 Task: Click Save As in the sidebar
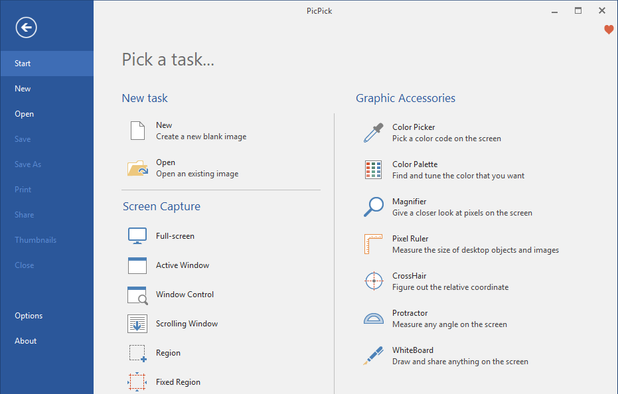click(47, 164)
